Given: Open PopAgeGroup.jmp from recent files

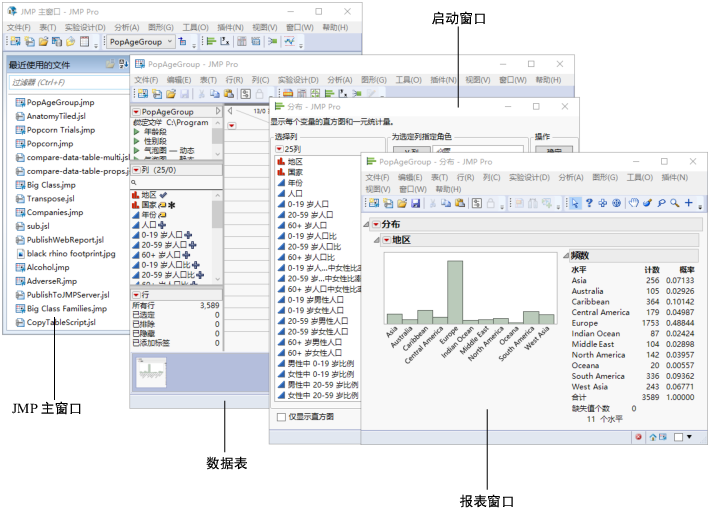Looking at the screenshot, I should pos(60,102).
